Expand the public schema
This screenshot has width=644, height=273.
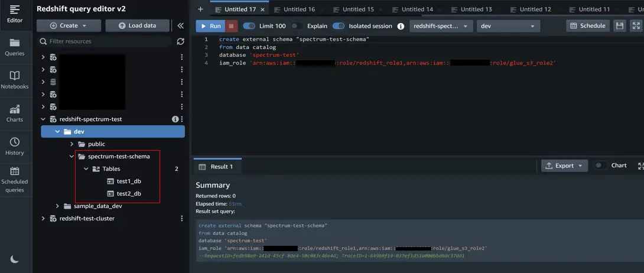click(x=71, y=144)
